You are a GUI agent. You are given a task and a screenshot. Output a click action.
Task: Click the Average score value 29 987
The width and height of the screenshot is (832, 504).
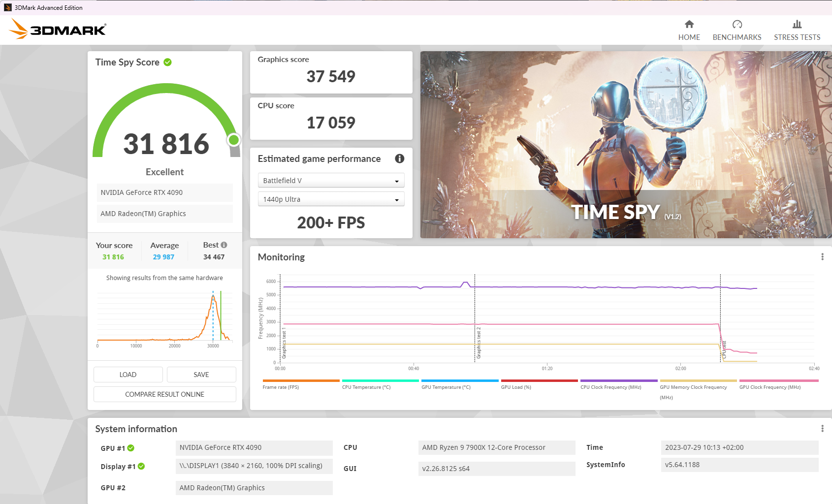pos(163,257)
